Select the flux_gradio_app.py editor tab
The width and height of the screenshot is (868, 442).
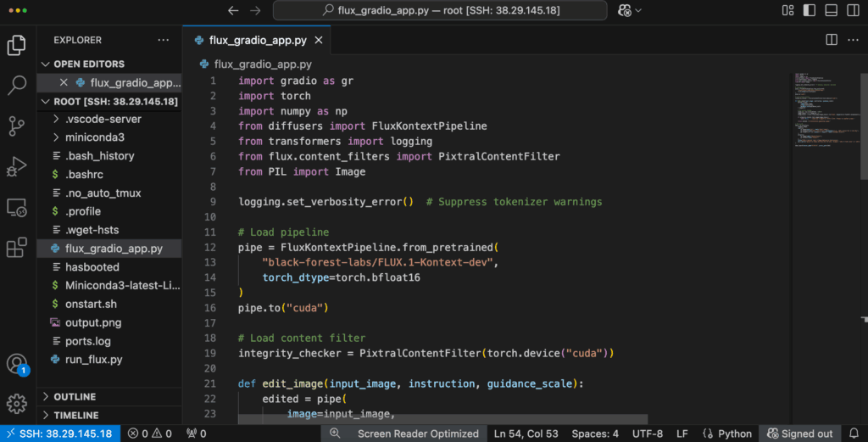pyautogui.click(x=258, y=40)
